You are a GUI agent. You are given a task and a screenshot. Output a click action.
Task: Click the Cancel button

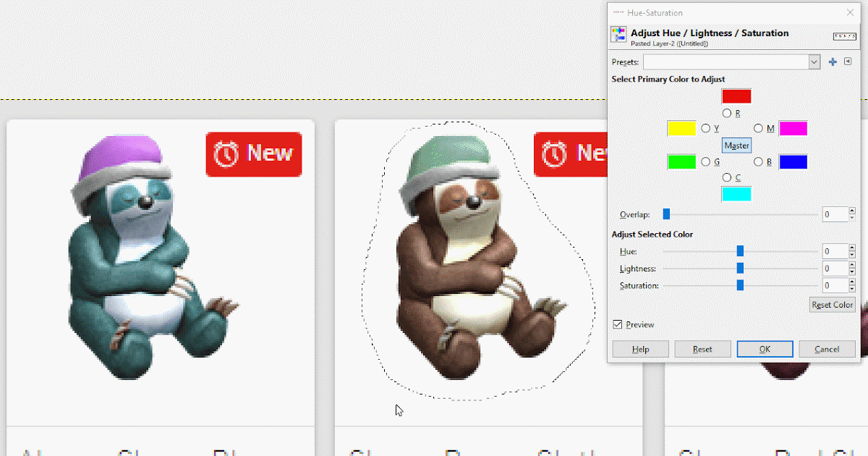[x=827, y=349]
